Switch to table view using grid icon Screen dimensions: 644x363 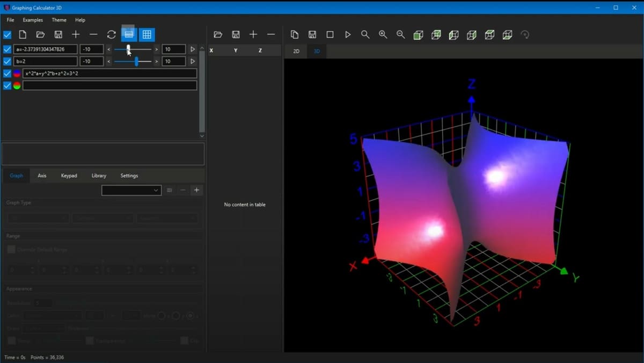(x=147, y=34)
